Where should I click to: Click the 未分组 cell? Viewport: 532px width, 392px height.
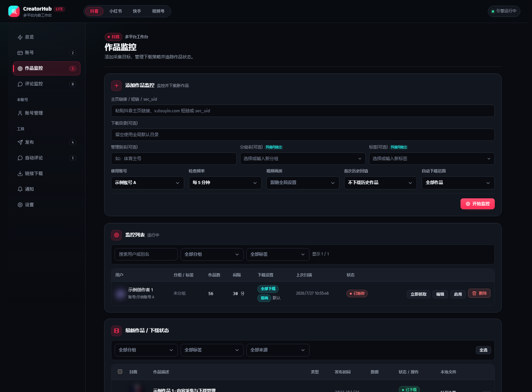[x=180, y=294]
